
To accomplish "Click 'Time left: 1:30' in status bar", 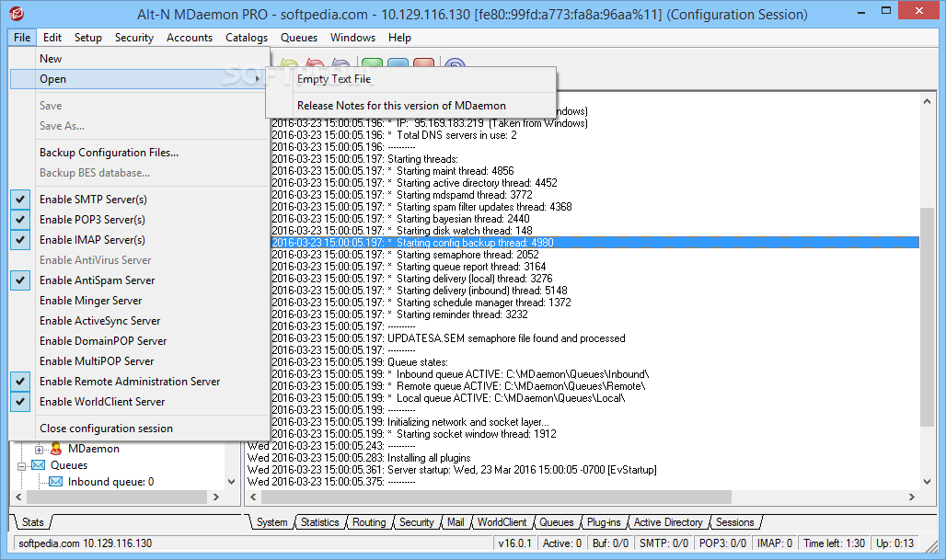I will [834, 543].
